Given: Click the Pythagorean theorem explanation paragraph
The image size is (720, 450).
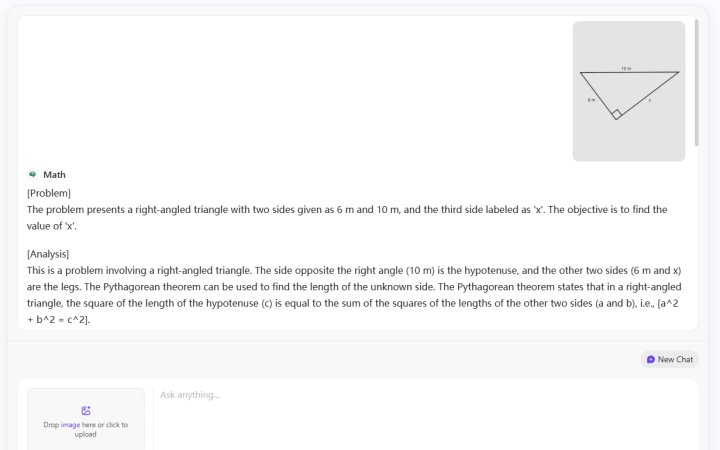Looking at the screenshot, I should (x=354, y=295).
